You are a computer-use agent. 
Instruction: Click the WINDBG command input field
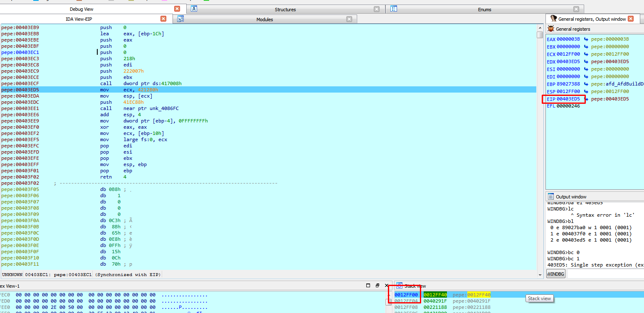point(605,274)
